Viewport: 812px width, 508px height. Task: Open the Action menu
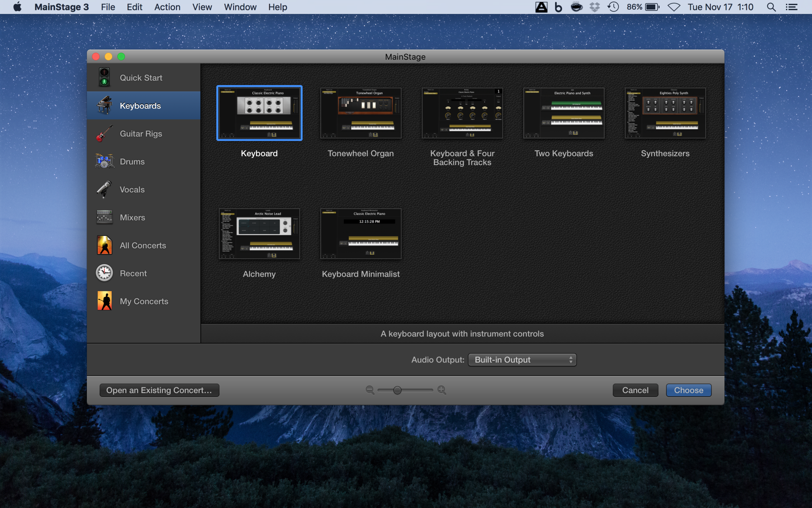click(x=167, y=7)
